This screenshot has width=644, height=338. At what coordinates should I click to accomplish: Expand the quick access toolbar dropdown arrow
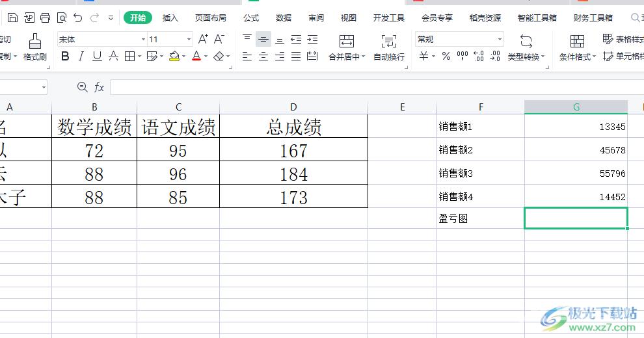click(x=111, y=18)
